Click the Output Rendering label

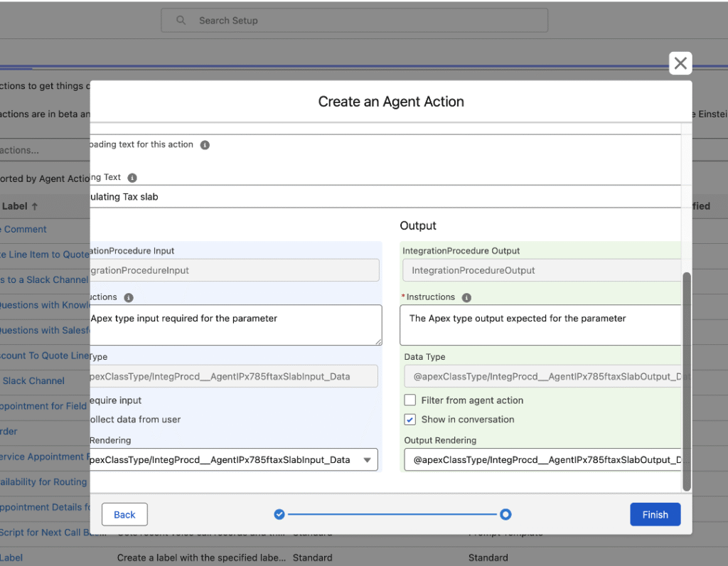point(440,440)
